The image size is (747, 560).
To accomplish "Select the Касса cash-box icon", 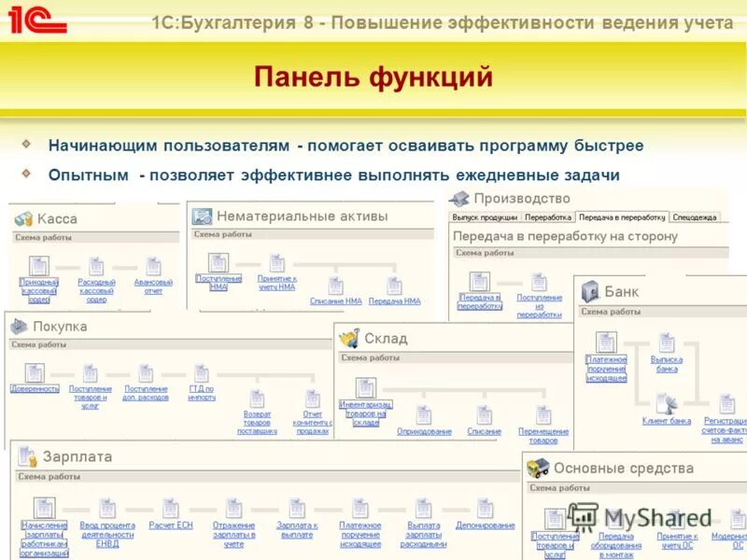I will coord(22,217).
